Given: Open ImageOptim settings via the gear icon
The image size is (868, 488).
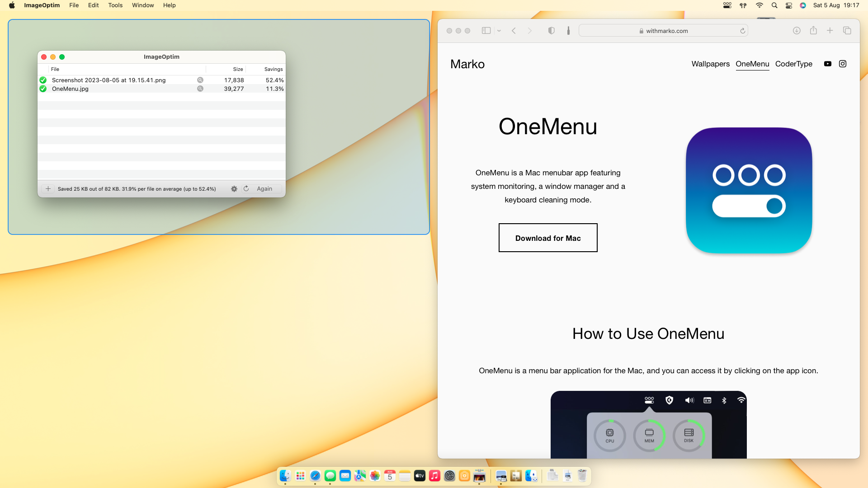Looking at the screenshot, I should [x=234, y=188].
